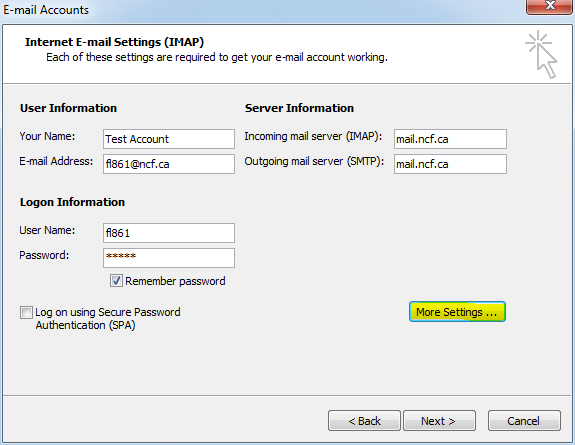Screen dimensions: 575x445
Task: Click inside the User Name text box
Action: (x=169, y=233)
